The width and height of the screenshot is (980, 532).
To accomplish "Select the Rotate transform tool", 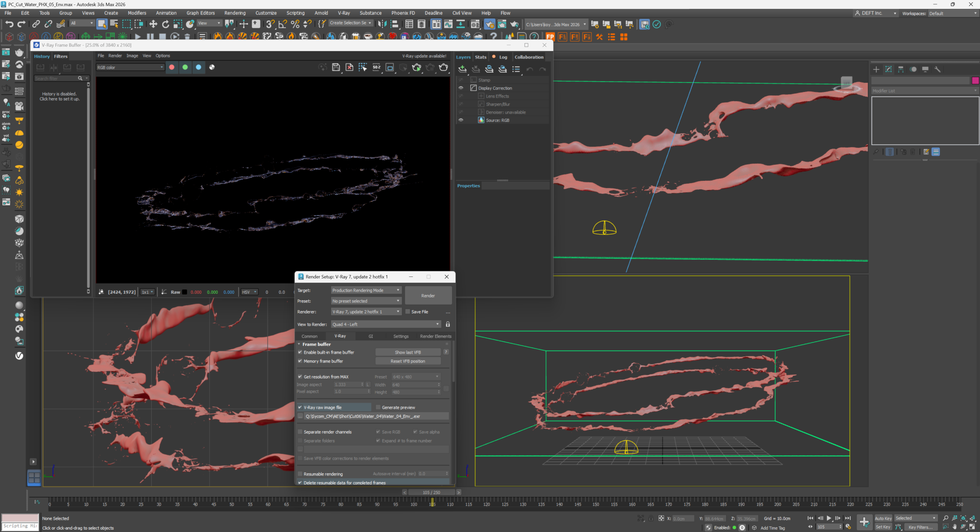I will [x=165, y=24].
